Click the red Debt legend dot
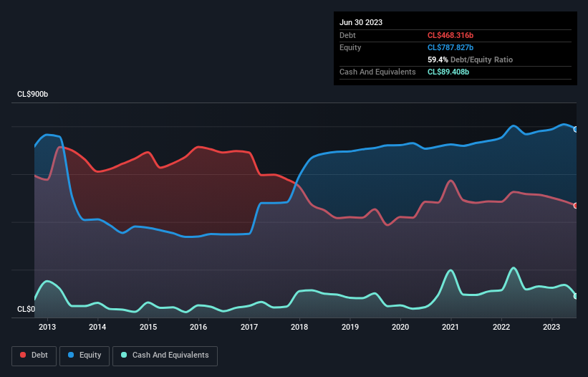Image resolution: width=588 pixels, height=377 pixels. [x=23, y=355]
